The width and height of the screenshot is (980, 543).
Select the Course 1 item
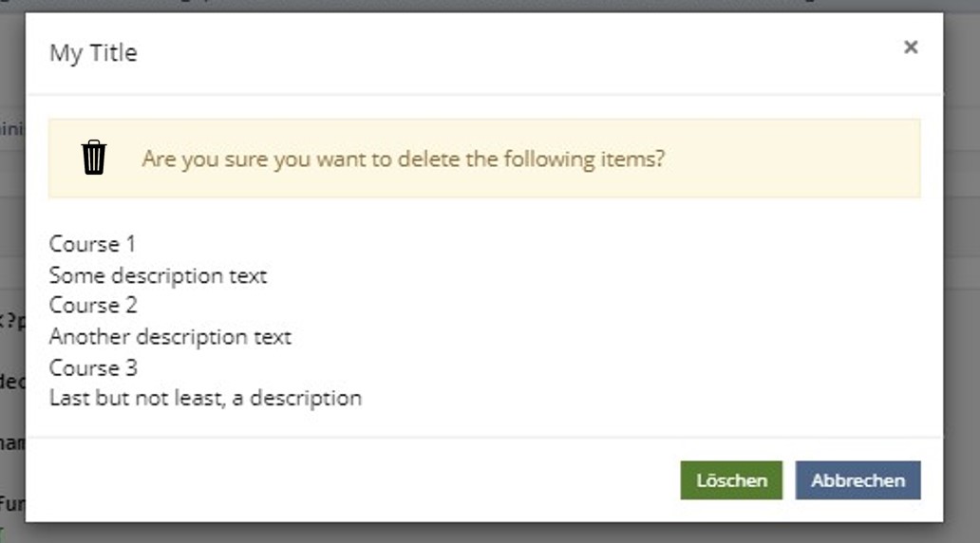(x=92, y=244)
